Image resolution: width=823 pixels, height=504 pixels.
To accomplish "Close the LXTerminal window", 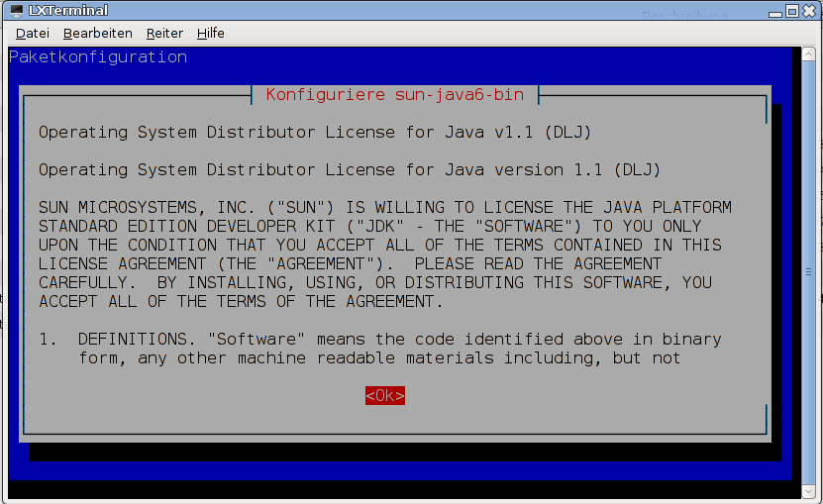I will pyautogui.click(x=808, y=11).
